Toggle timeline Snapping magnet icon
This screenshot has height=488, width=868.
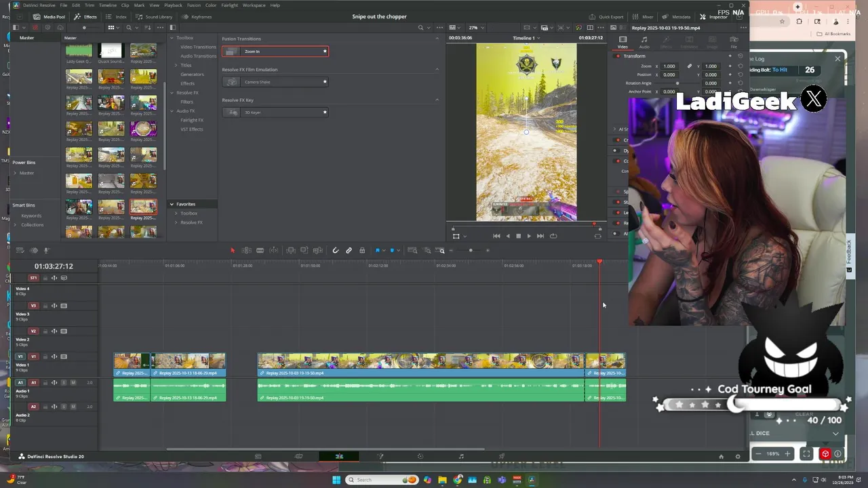(335, 251)
